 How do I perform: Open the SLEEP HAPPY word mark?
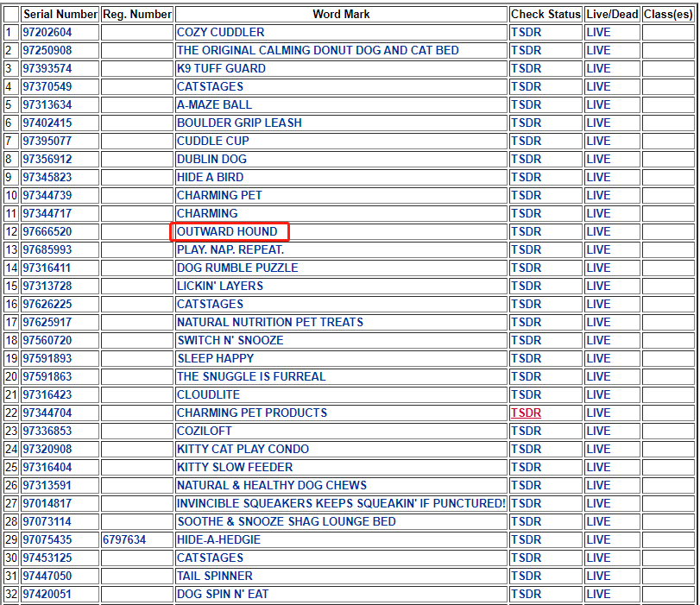pos(216,358)
